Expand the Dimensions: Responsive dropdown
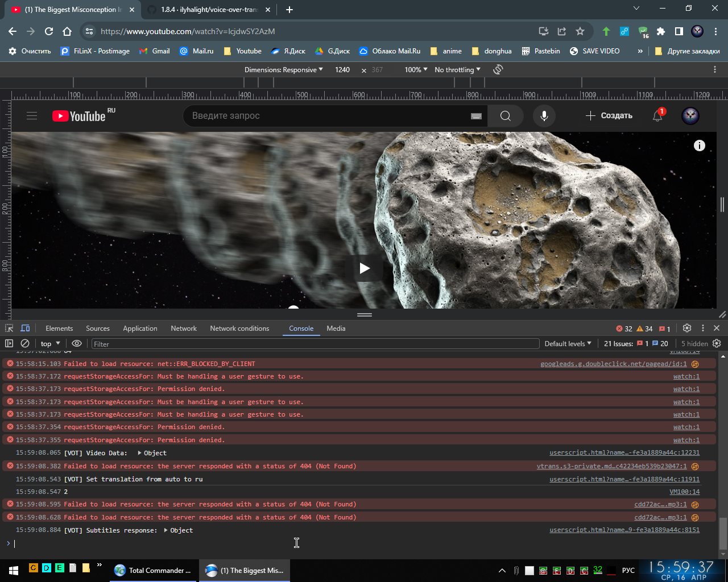The width and height of the screenshot is (728, 582). [x=283, y=69]
